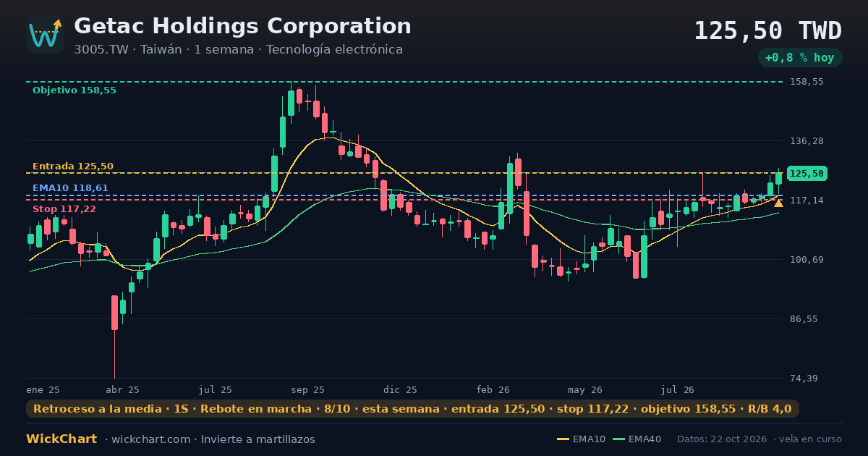The image size is (868, 456).
Task: Click the green 125,50 price tag on axis
Action: point(807,174)
